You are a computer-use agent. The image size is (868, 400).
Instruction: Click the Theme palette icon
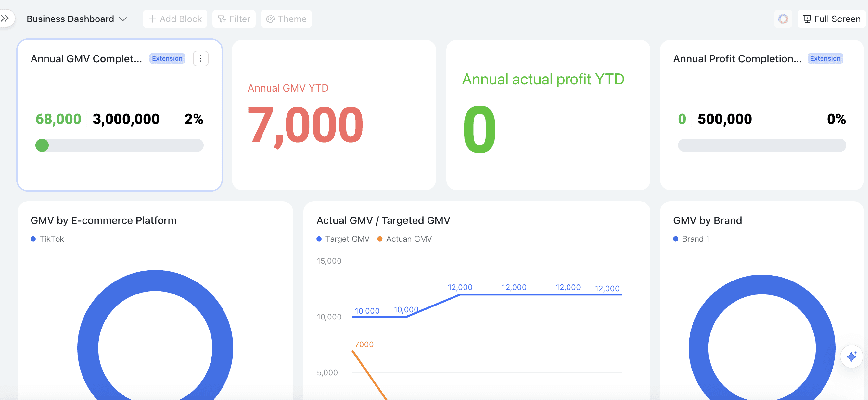pyautogui.click(x=270, y=19)
